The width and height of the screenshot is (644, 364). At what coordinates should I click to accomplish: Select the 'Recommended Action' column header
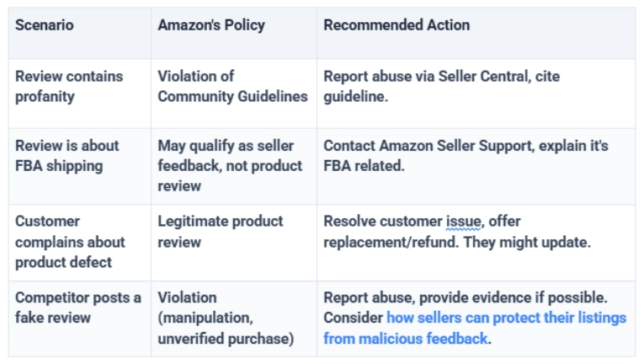point(397,25)
